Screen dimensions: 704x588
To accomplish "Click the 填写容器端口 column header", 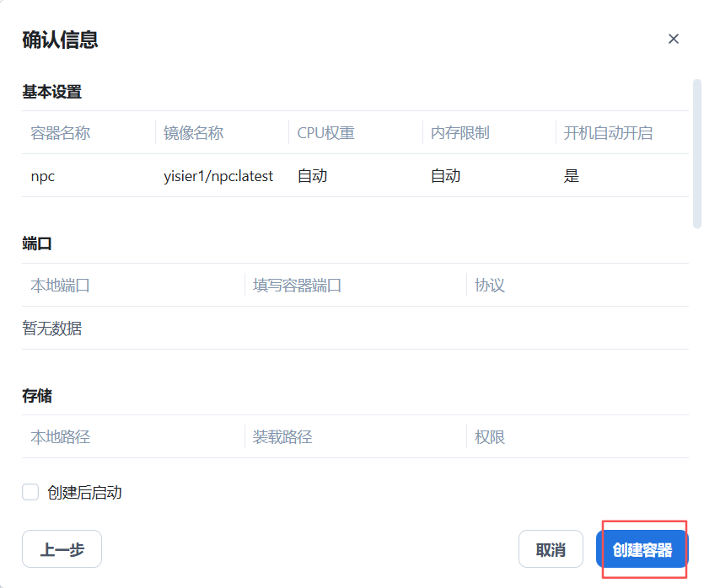I will tap(297, 285).
